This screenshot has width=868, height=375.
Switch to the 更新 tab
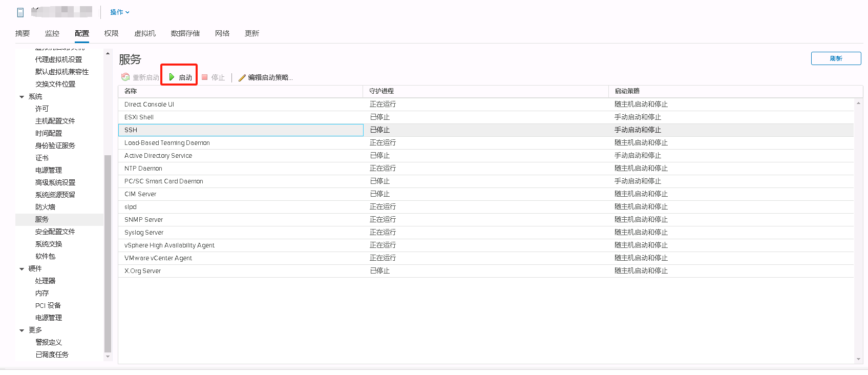pos(252,33)
